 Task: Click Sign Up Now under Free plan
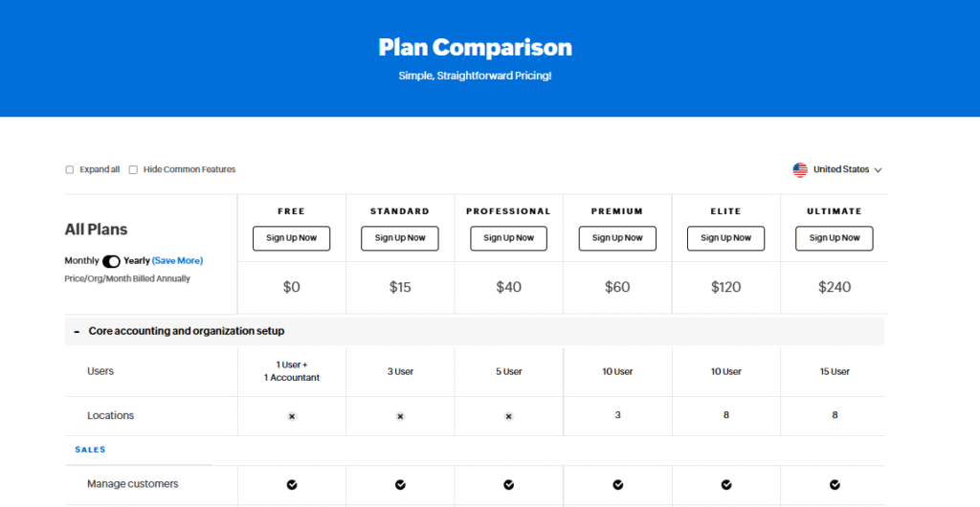tap(291, 238)
